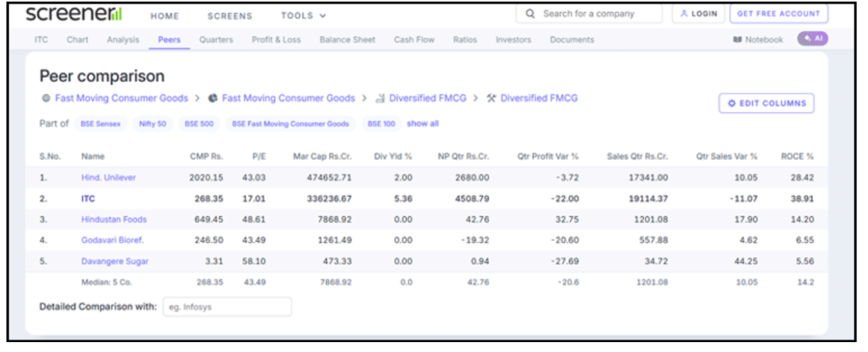
Task: Expand the TOOLS dropdown menu
Action: pyautogui.click(x=304, y=16)
